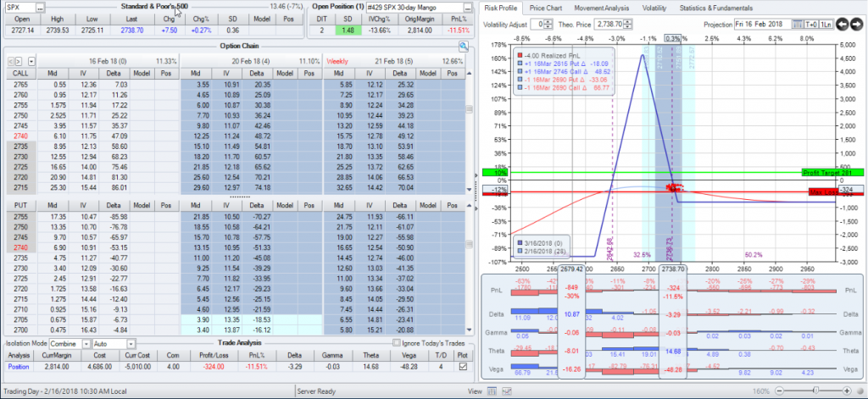Open the Auto dropdown next to Combine

tap(131, 344)
